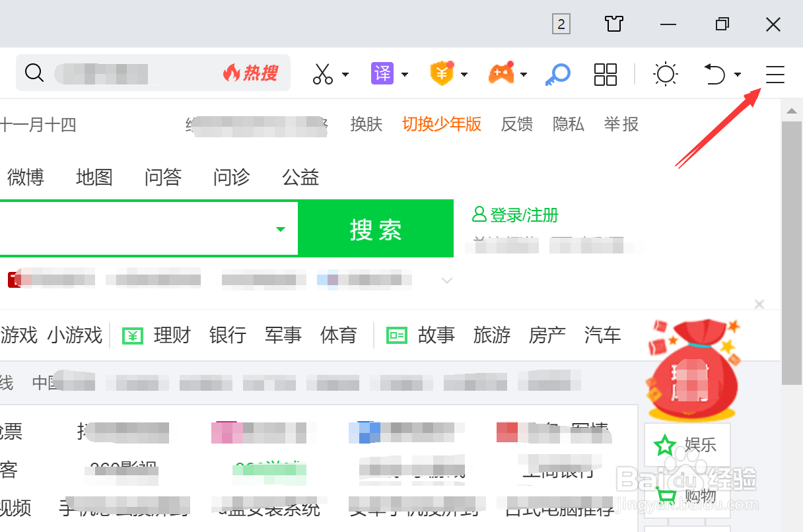Click the shirt skin icon in title bar
This screenshot has width=803, height=532.
pos(613,24)
